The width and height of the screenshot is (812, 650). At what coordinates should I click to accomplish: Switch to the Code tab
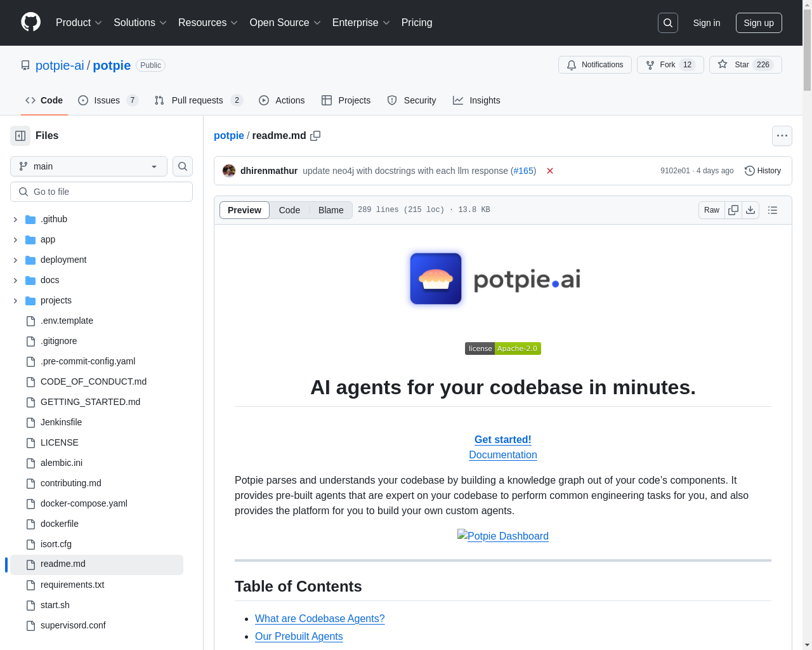(44, 100)
